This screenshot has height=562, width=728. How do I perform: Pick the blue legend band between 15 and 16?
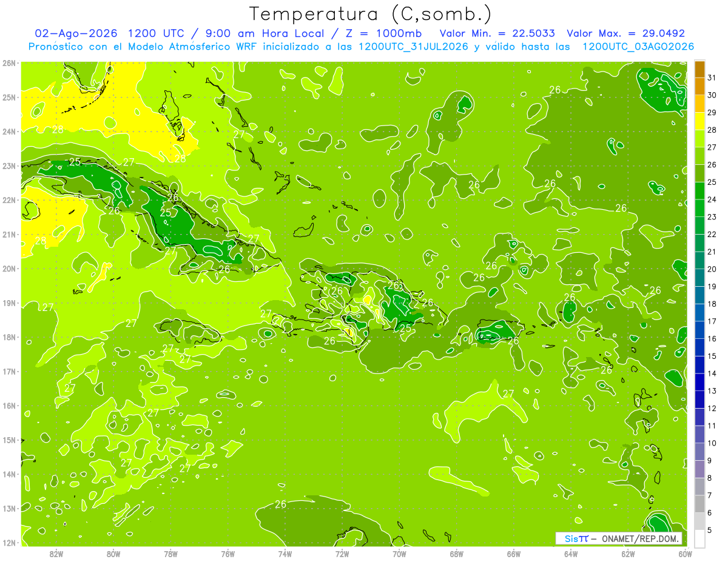tap(699, 347)
